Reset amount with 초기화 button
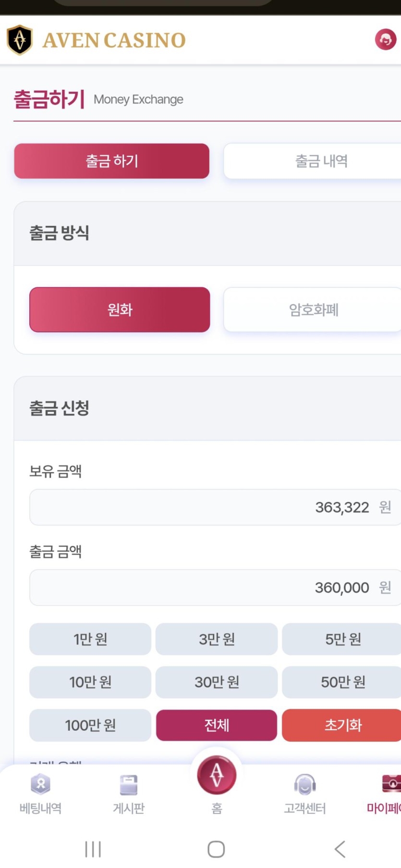 coord(342,725)
